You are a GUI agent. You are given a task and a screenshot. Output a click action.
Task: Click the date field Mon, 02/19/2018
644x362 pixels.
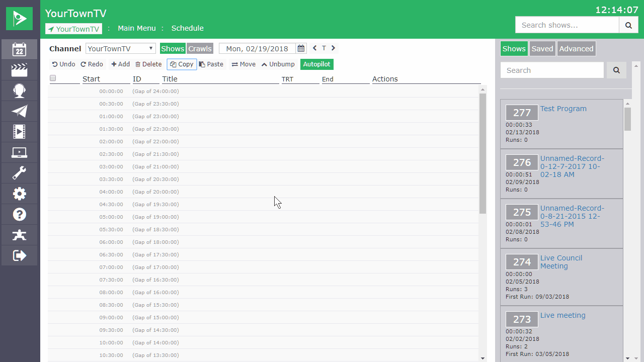click(x=257, y=48)
